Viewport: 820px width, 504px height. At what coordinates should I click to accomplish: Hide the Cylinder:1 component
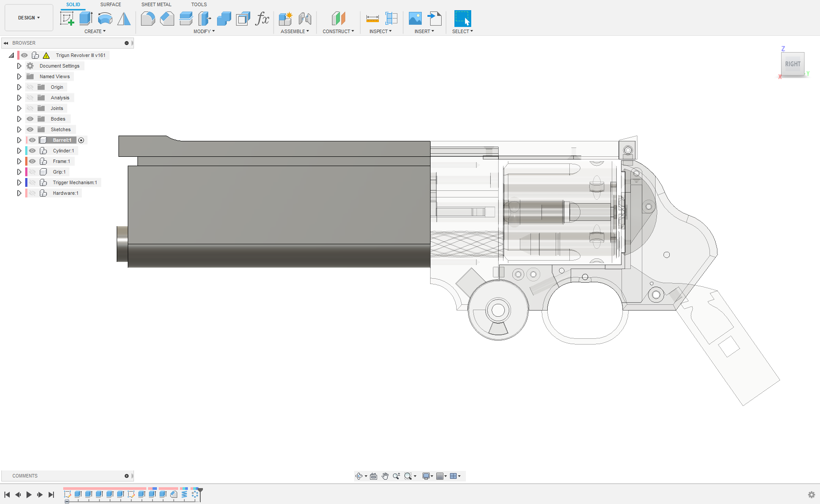coord(32,151)
